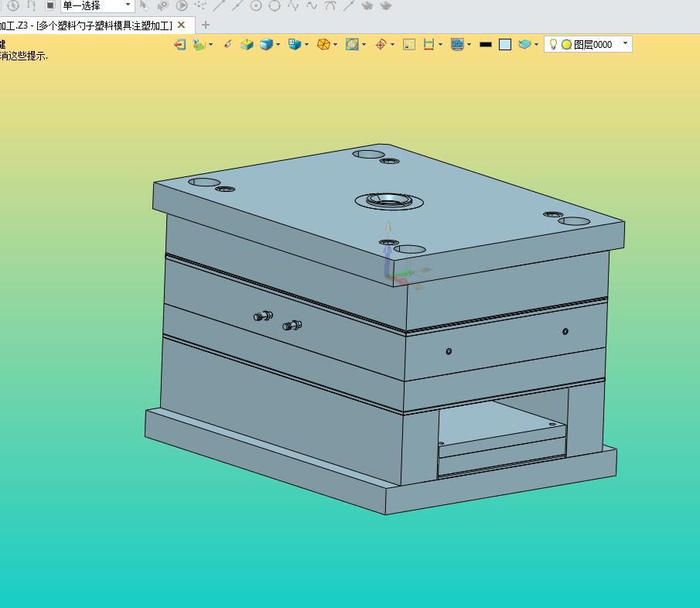Screen dimensions: 700x608
Task: Click the play button in top toolbar
Action: 182,5
